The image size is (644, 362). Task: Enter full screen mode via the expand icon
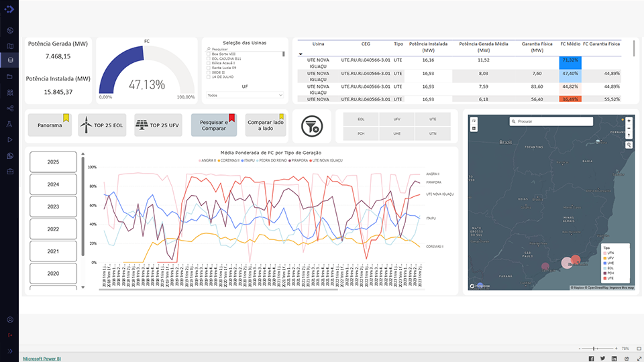(637, 359)
